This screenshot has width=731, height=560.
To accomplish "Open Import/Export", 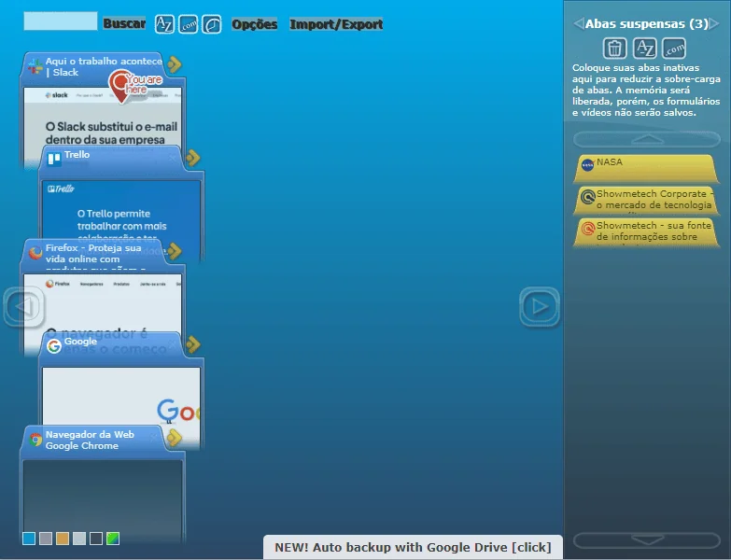I will [x=336, y=24].
